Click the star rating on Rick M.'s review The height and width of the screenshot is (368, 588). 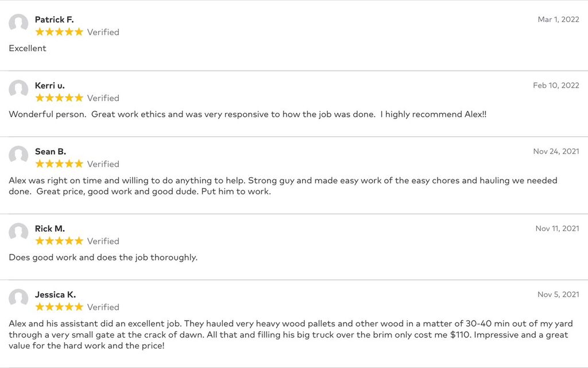(x=59, y=241)
